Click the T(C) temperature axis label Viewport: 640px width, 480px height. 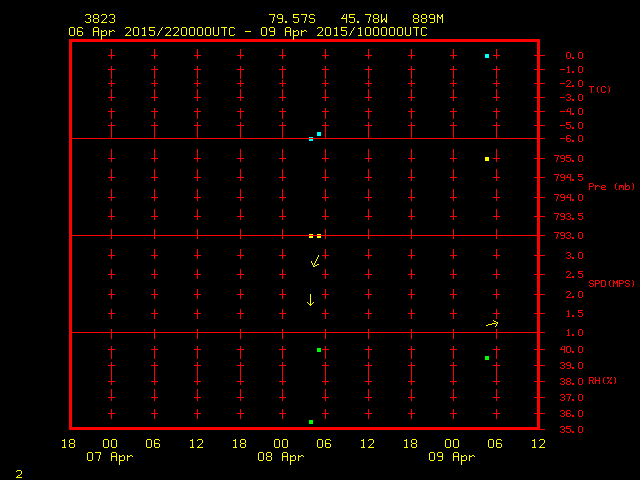pyautogui.click(x=600, y=90)
